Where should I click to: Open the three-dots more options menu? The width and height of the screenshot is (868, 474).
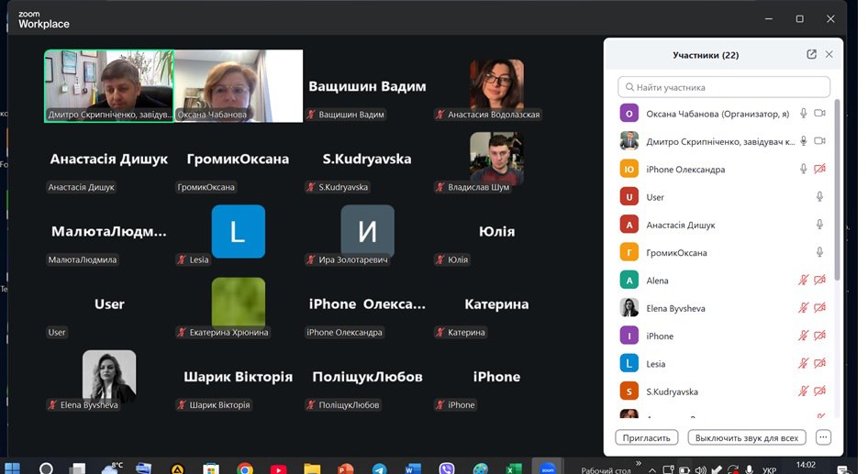823,437
